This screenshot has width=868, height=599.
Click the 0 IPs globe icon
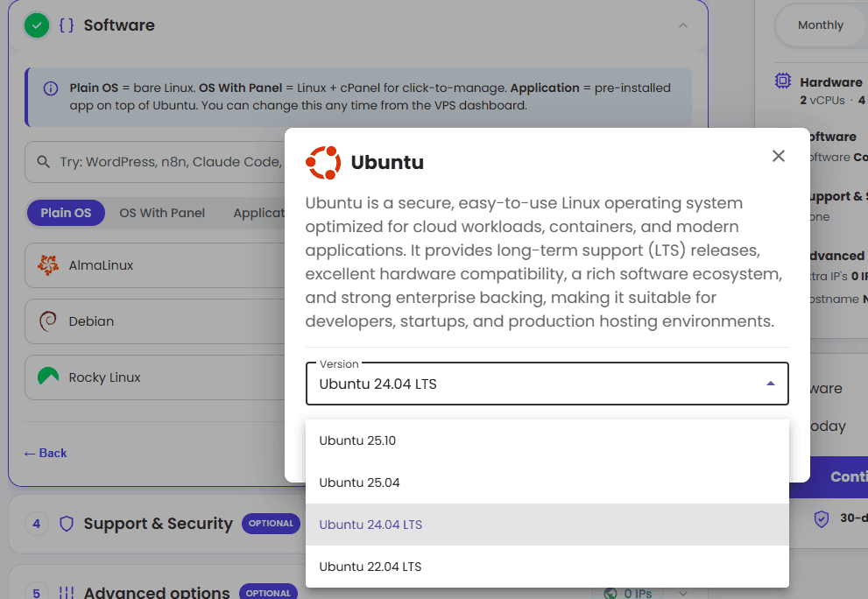point(610,594)
